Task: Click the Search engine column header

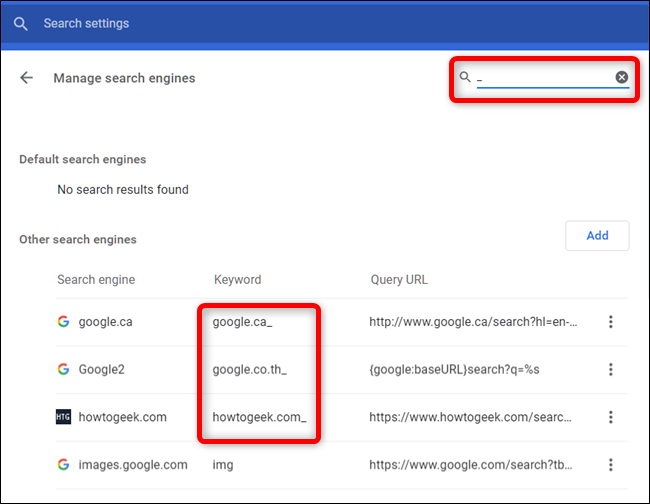Action: [96, 280]
